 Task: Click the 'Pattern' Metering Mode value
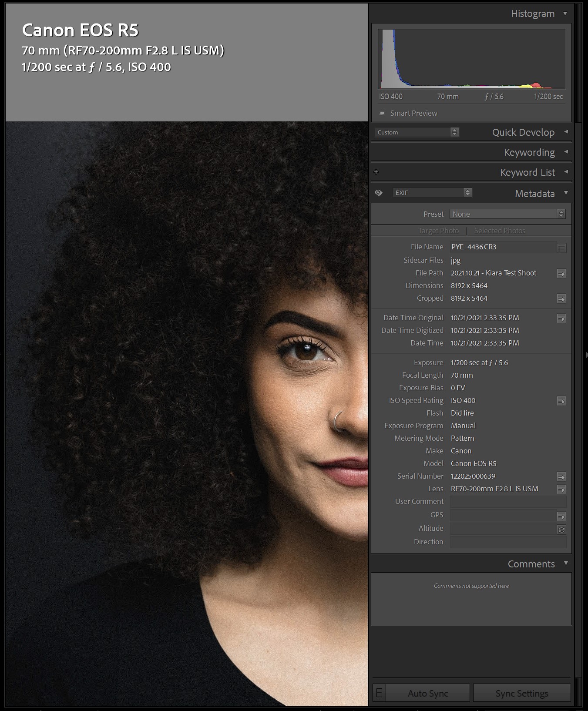coord(462,438)
